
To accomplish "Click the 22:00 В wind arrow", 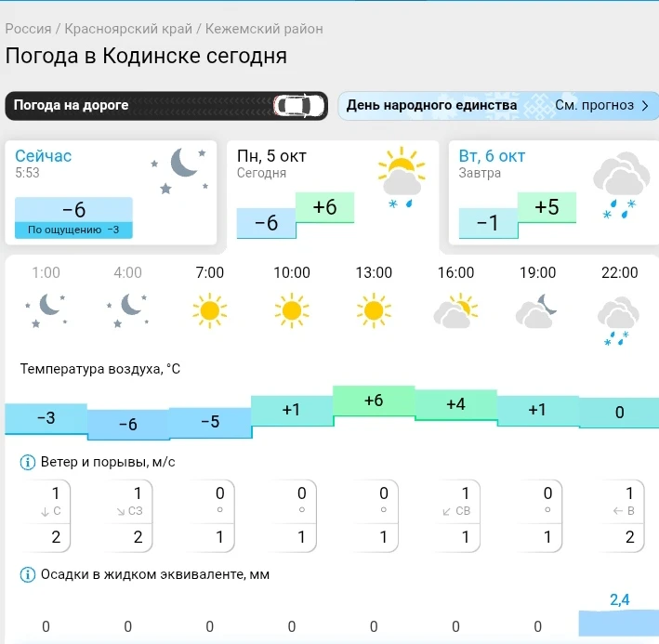I will pos(618,511).
